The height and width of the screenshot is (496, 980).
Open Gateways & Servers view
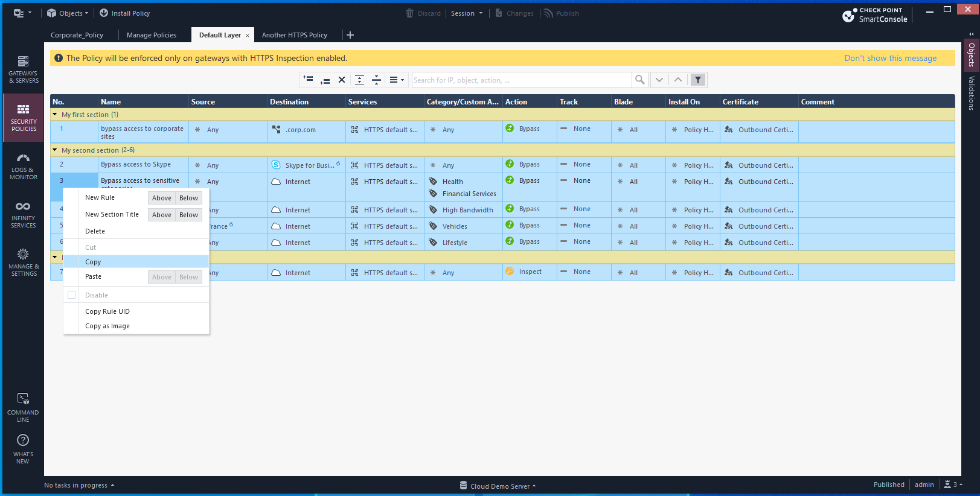tap(23, 69)
